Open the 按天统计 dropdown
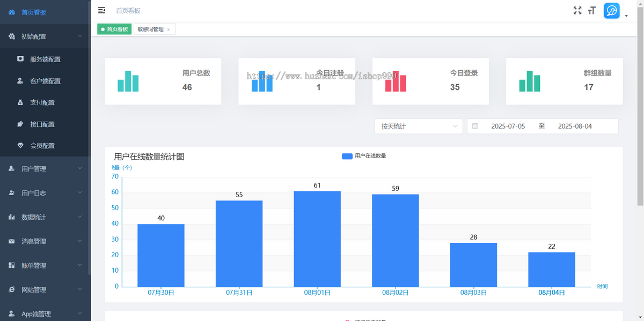Screen dimensions: 644x321 [419, 126]
